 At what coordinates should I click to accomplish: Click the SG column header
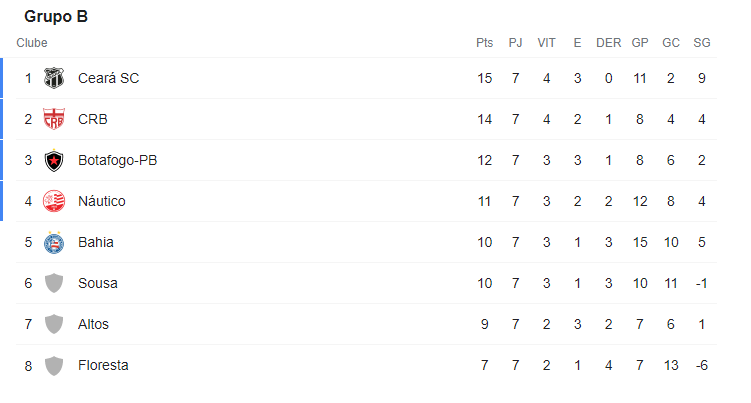[702, 43]
